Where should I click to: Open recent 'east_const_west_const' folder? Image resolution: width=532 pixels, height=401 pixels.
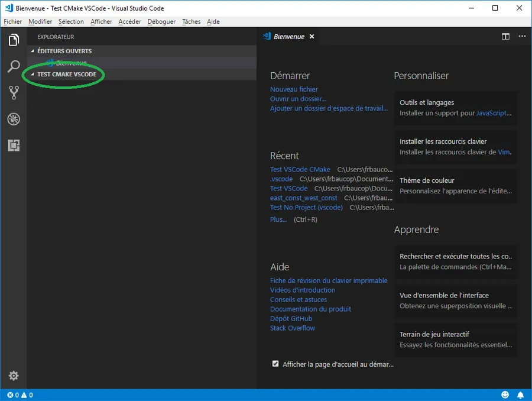click(x=304, y=198)
